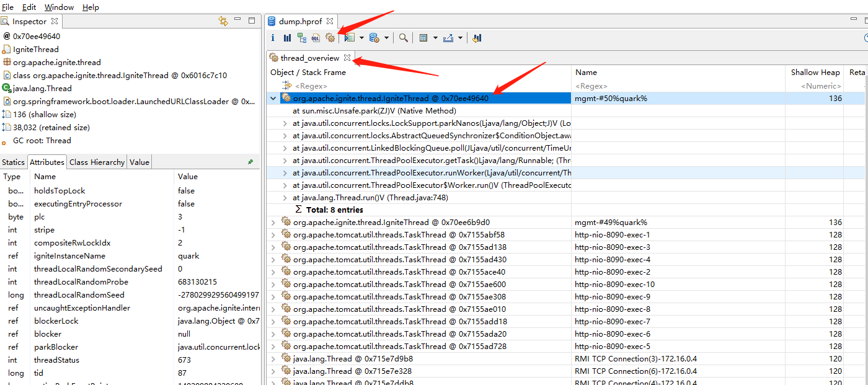Click the Find Object magnifier icon

click(x=404, y=38)
